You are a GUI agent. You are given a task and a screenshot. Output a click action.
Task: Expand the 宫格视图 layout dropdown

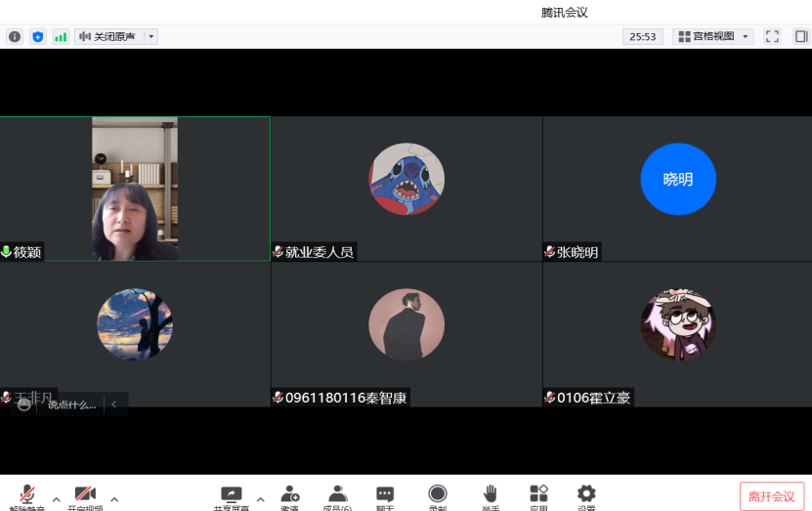pos(712,36)
